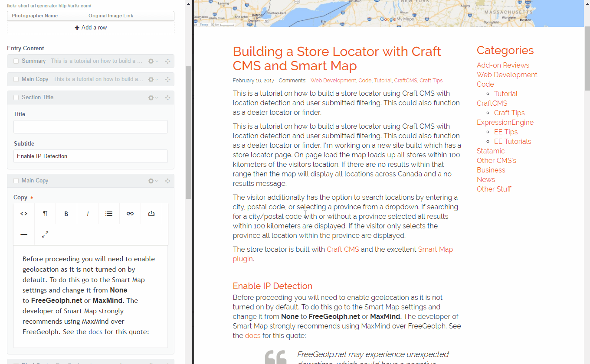Click the docs link in the Copy editor
The image size is (590, 364).
(x=95, y=332)
